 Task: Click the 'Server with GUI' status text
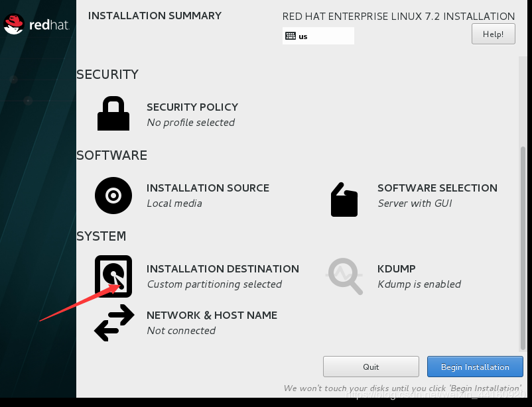click(415, 203)
